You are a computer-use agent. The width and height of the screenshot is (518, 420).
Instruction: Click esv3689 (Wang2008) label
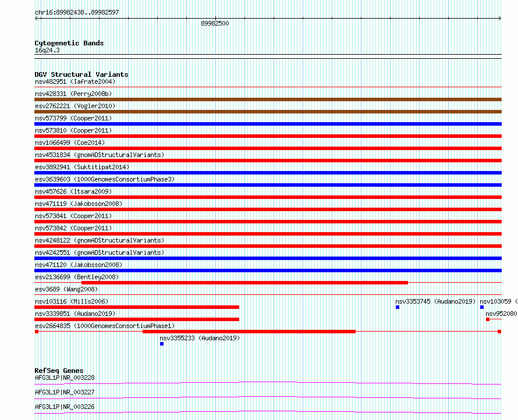[66, 289]
